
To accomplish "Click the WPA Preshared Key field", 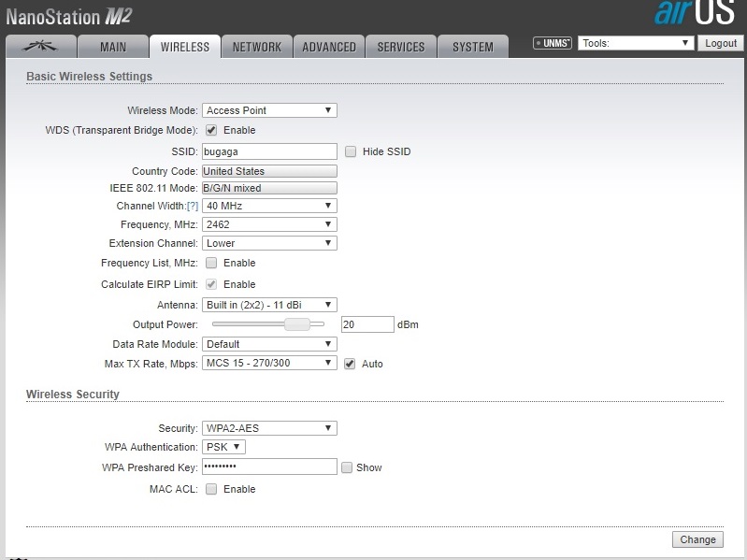I will 269,467.
